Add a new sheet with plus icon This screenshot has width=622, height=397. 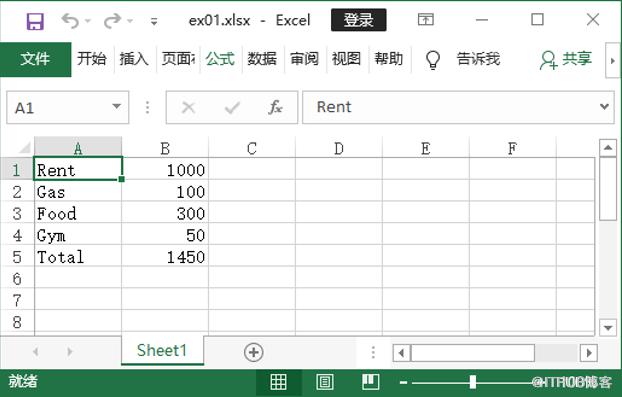pos(253,352)
